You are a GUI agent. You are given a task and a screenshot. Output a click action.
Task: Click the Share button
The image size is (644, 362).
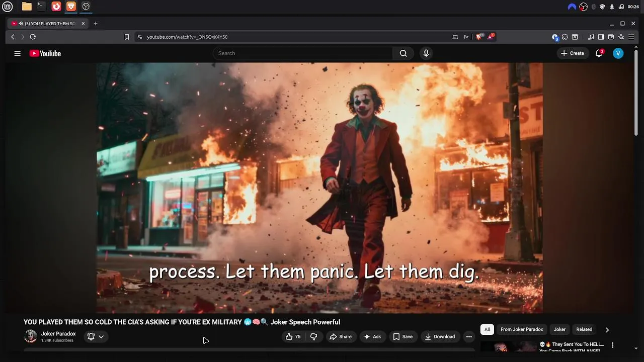341,337
